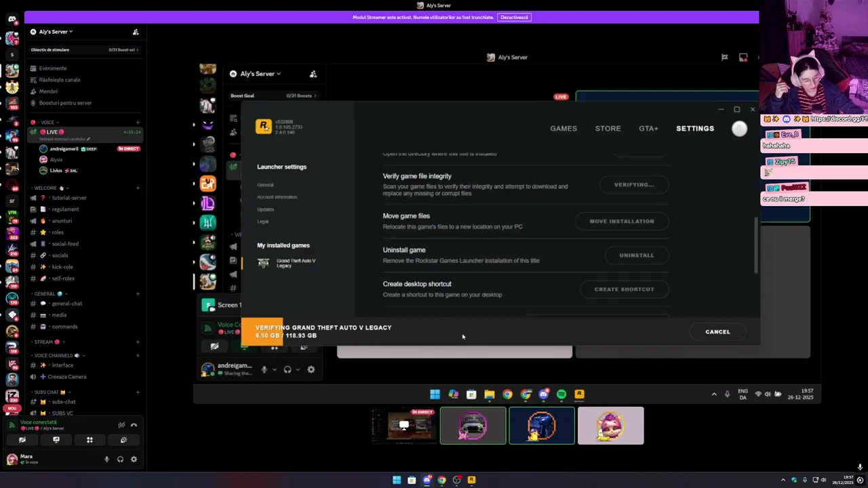868x488 pixels.
Task: Toggle noise suppression in voice connected panel
Action: point(121,425)
